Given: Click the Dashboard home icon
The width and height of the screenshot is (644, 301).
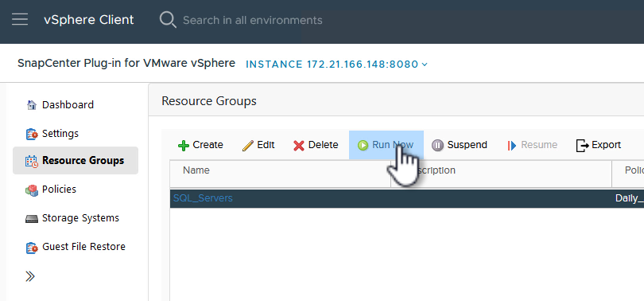Looking at the screenshot, I should [31, 105].
